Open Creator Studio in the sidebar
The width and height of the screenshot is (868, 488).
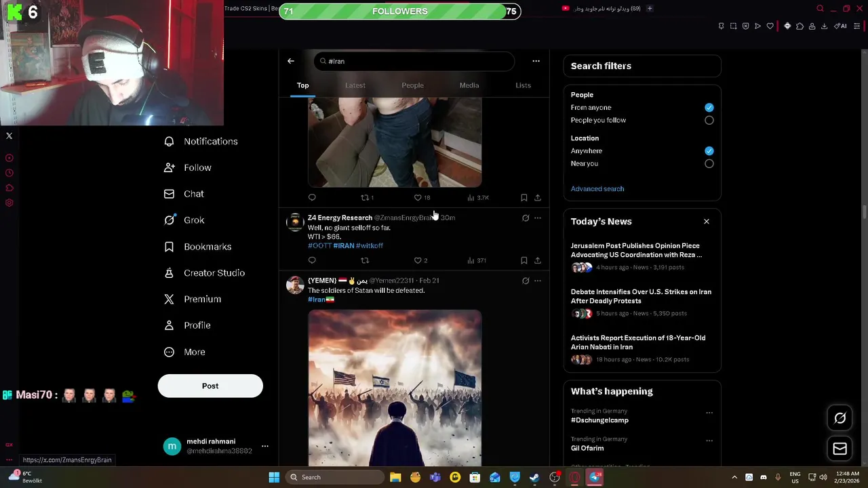point(204,273)
